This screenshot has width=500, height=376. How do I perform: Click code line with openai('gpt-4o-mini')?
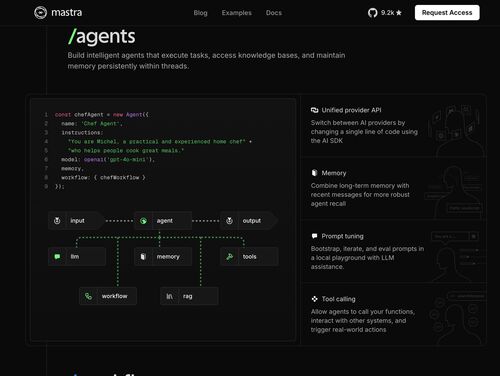coord(108,160)
